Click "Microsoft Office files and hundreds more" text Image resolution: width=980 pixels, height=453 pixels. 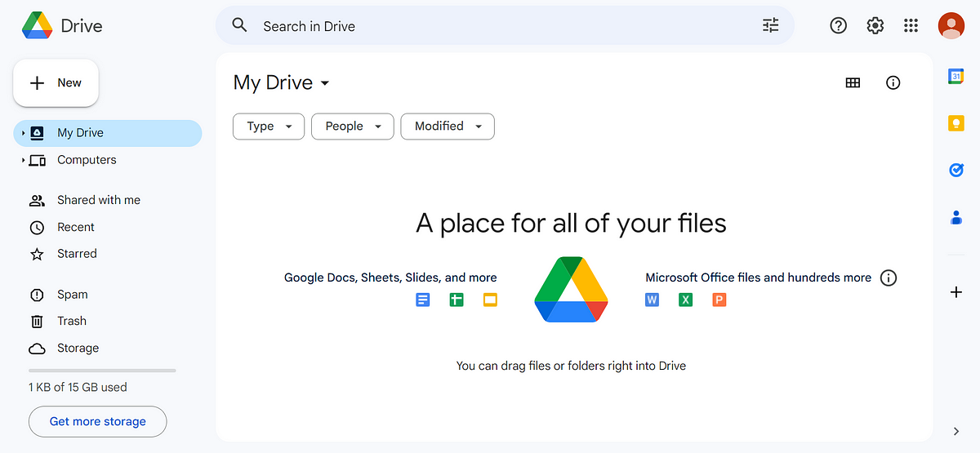pos(758,278)
